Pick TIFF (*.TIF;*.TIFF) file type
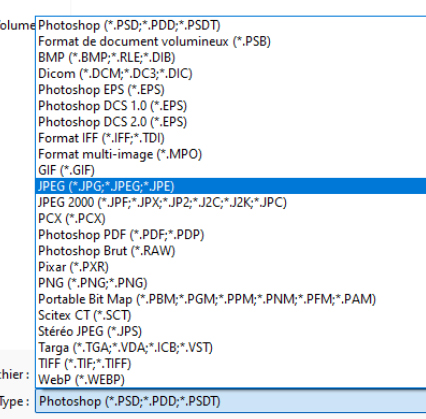The width and height of the screenshot is (426, 419). point(231,363)
